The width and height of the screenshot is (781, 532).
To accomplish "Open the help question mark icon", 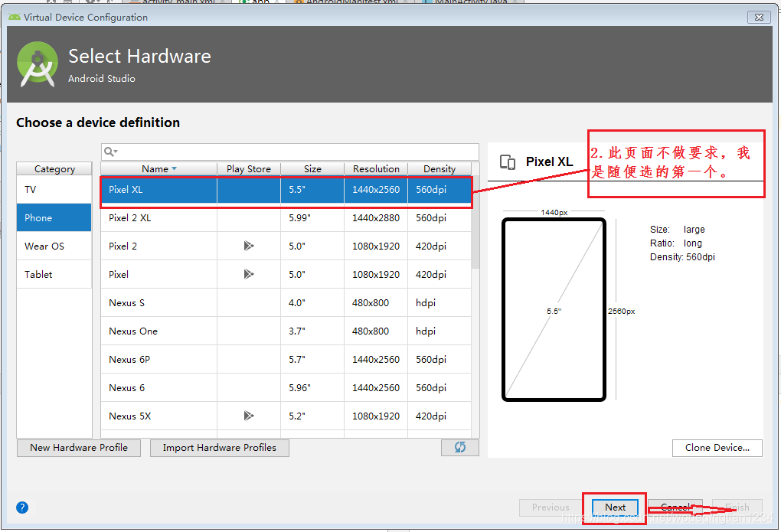I will coord(22,508).
